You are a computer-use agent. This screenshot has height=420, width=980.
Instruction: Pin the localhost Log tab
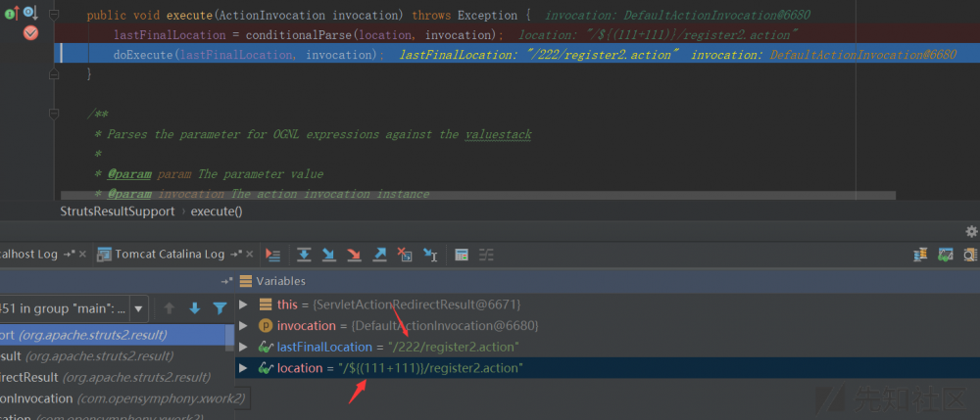click(69, 255)
